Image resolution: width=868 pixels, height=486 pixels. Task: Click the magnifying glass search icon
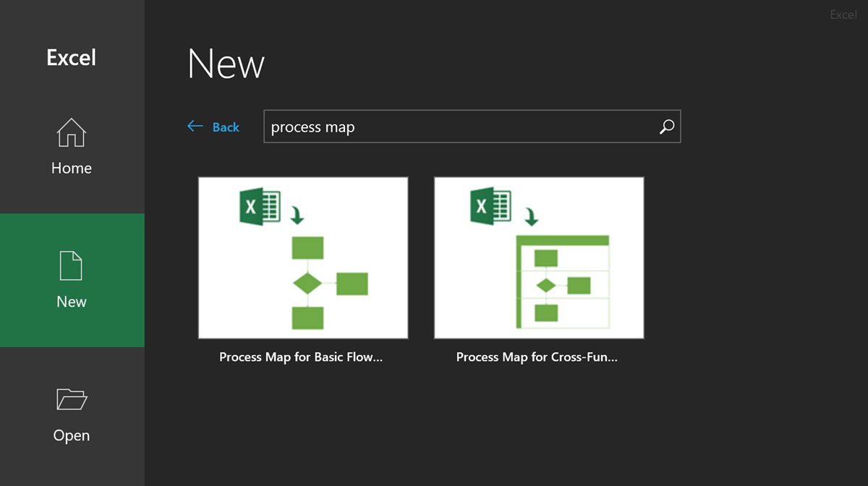(666, 127)
